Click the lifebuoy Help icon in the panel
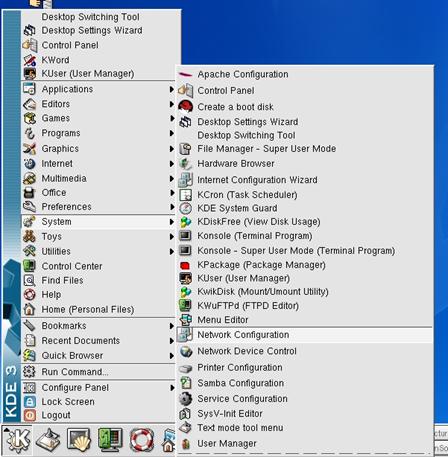Viewport: 448px width, 457px height. (142, 440)
